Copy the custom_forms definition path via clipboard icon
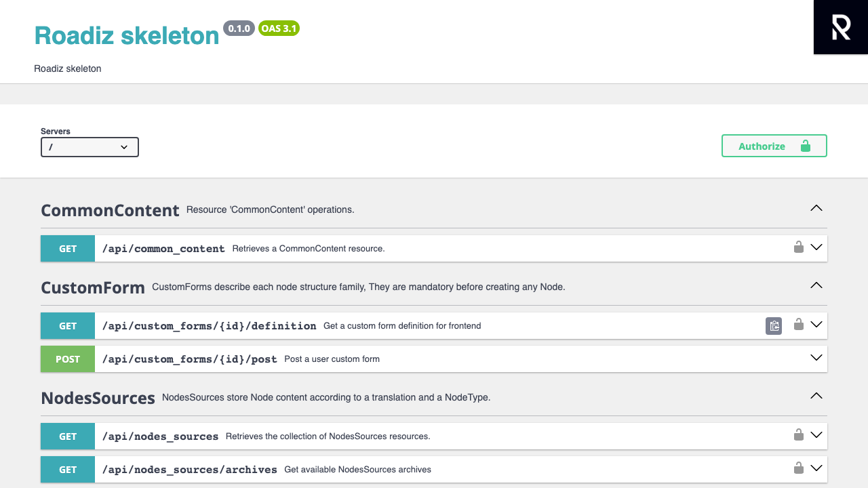 pyautogui.click(x=774, y=326)
